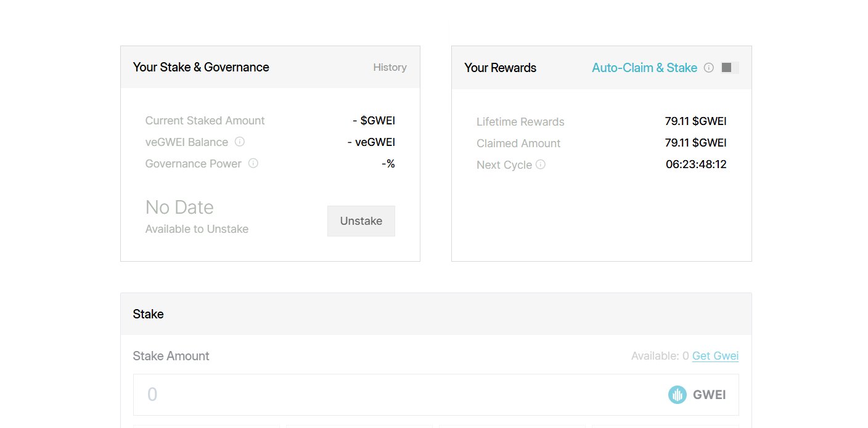Open veGWEI Balance info tooltip icon
The width and height of the screenshot is (868, 428).
pos(240,142)
